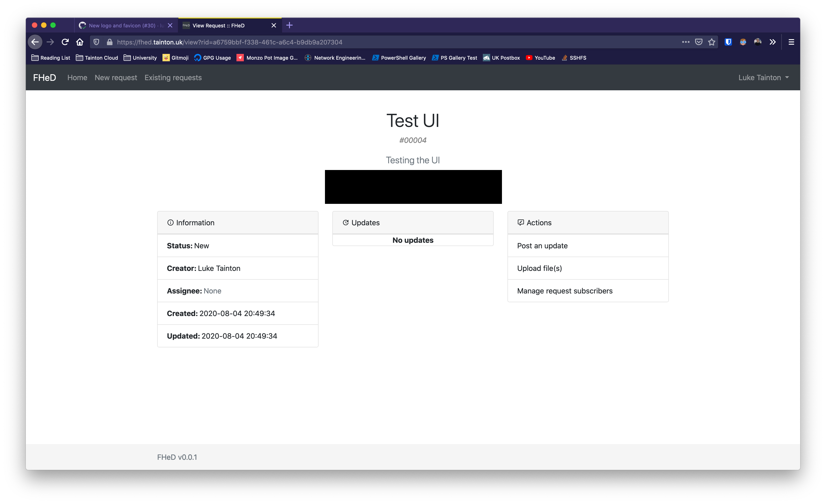Click the tracking protection shield icon

(96, 42)
